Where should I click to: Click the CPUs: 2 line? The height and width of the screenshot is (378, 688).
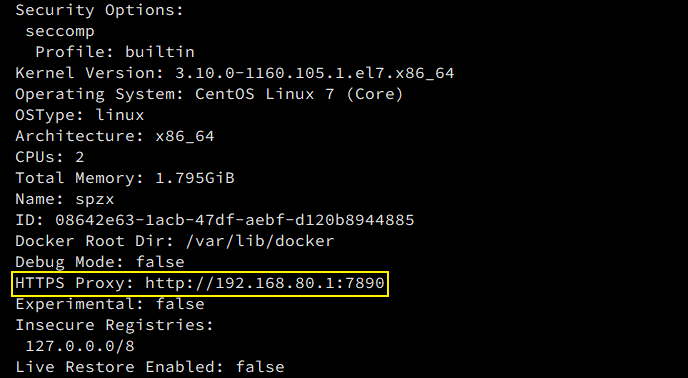tap(50, 157)
